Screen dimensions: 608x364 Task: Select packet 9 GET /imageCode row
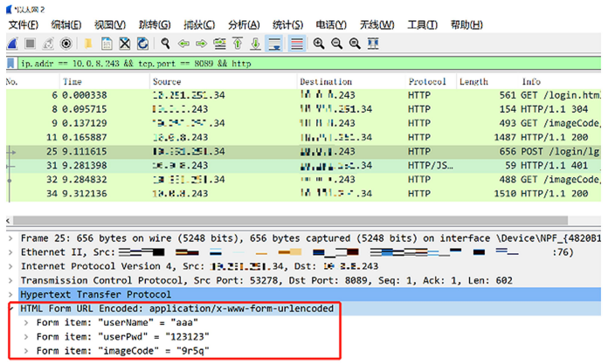[x=304, y=123]
